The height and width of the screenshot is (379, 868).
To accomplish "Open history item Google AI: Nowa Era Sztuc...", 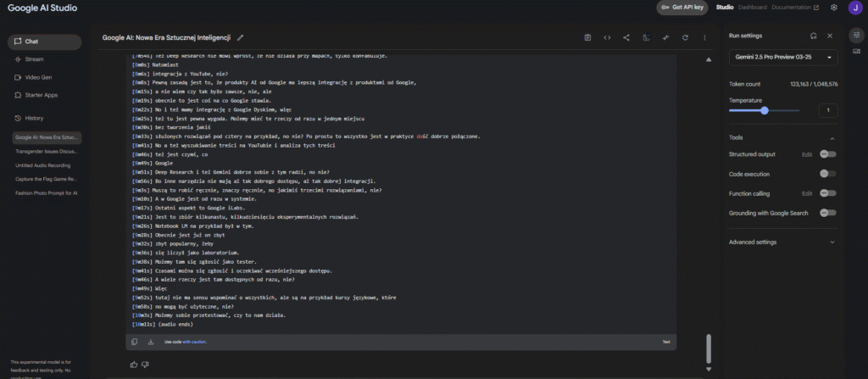I will [x=47, y=137].
